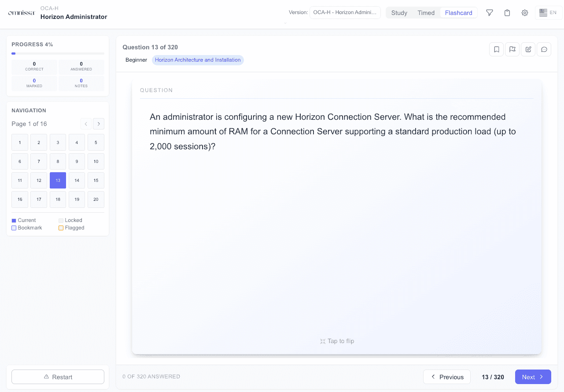The height and width of the screenshot is (392, 564).
Task: Click the Marked count stat
Action: [x=34, y=83]
